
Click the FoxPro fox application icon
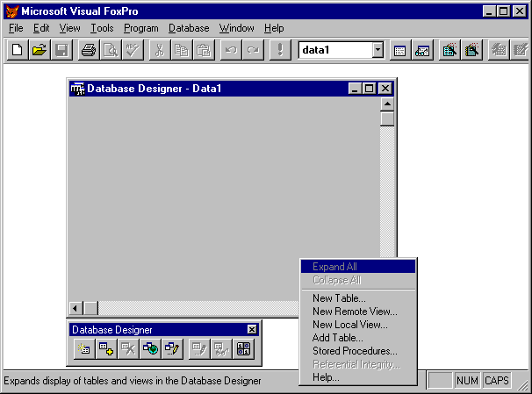click(12, 11)
